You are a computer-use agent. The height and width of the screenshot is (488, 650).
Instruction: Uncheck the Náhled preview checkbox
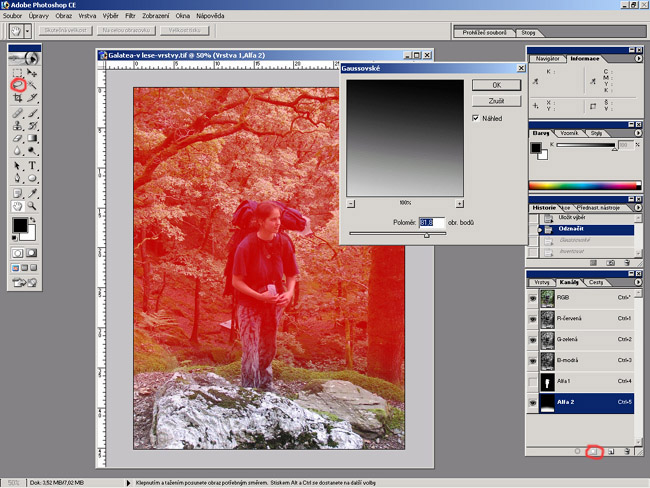click(477, 118)
